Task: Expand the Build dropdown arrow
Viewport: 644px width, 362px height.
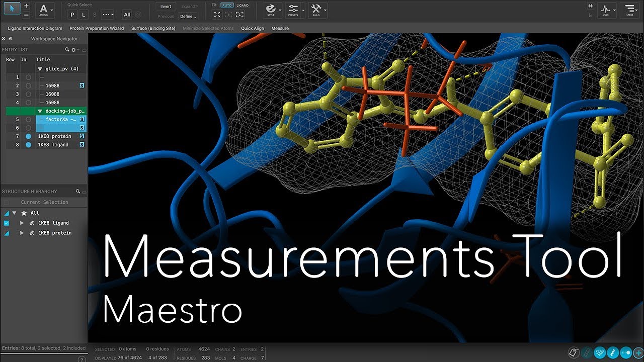Action: pyautogui.click(x=325, y=10)
